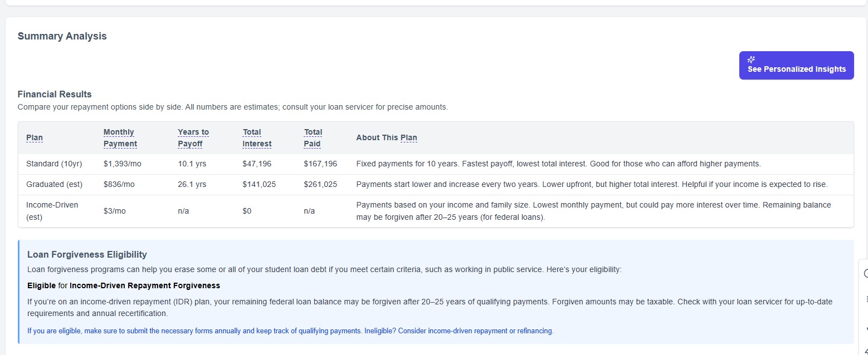Viewport: 868px width, 355px height.
Task: Click the Loan Forgiveness Eligibility heading
Action: pos(87,254)
